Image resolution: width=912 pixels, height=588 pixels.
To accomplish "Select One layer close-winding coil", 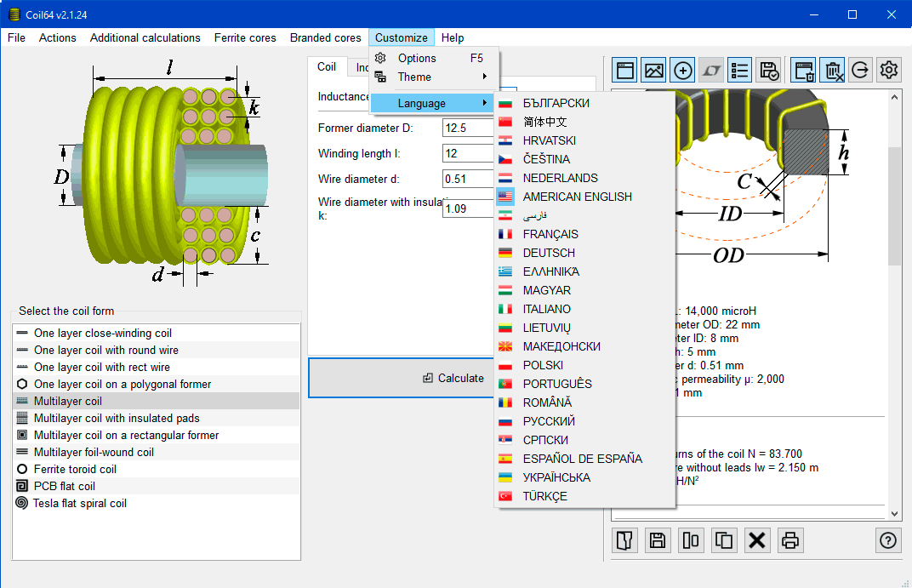I will pos(156,334).
